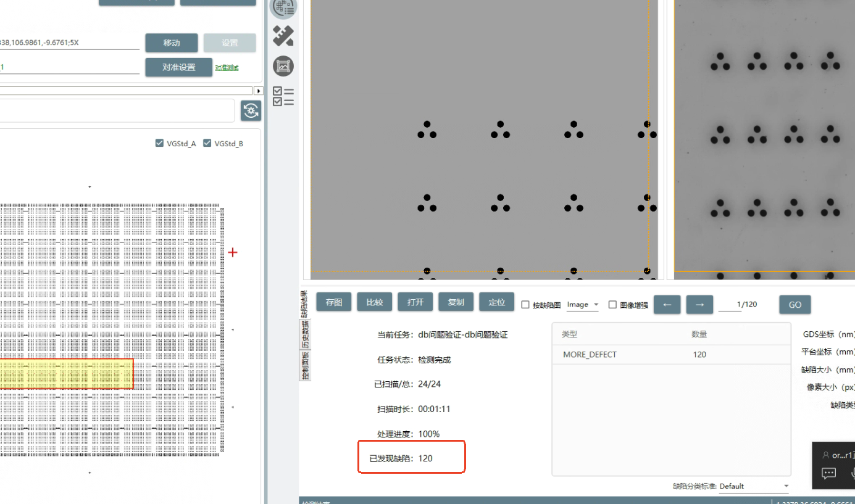Viewport: 855px width, 504px height.
Task: Open the wafer map list icon
Action: [284, 7]
